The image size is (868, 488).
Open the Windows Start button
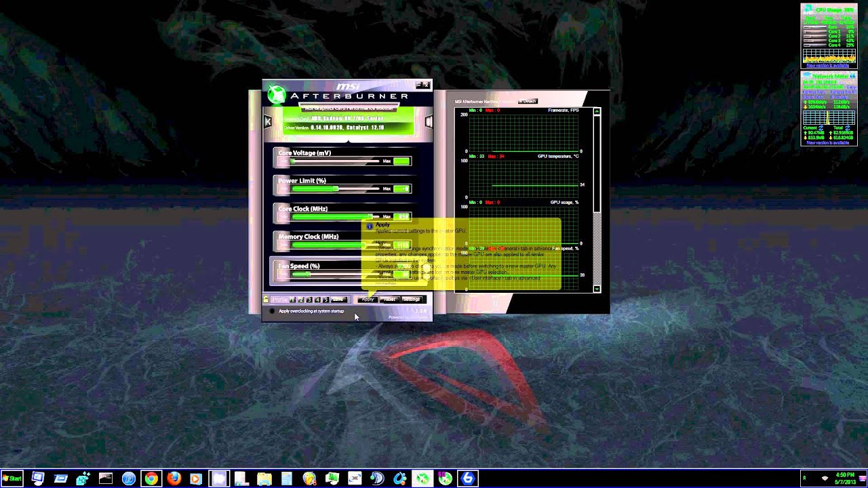(x=12, y=479)
